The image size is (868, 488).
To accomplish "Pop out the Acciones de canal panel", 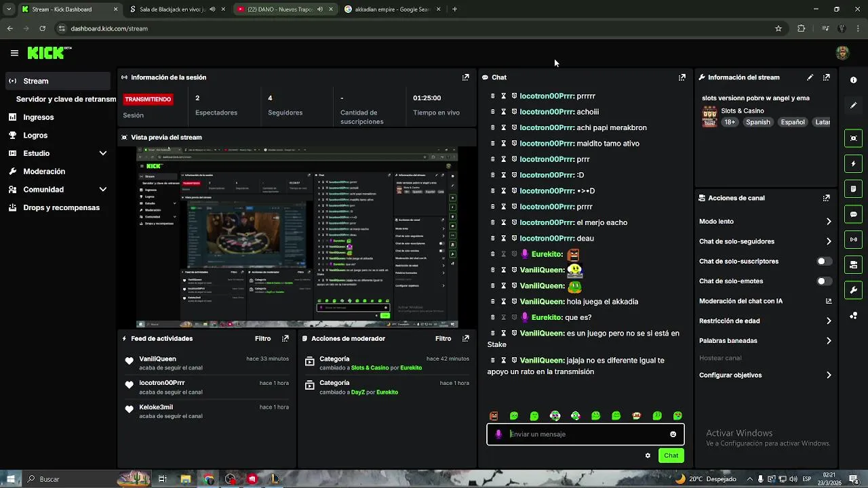I will click(826, 198).
